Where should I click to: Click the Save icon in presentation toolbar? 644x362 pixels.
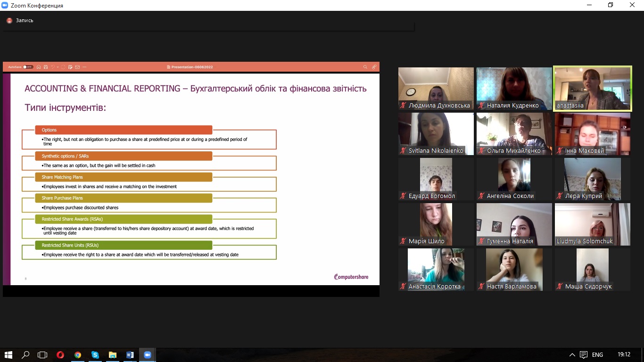point(45,67)
